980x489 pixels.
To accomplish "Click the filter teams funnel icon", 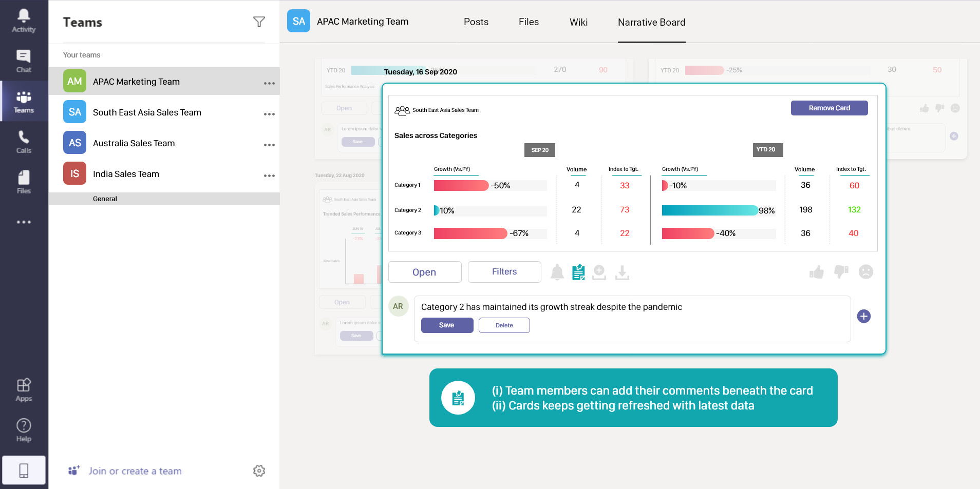I will 259,22.
